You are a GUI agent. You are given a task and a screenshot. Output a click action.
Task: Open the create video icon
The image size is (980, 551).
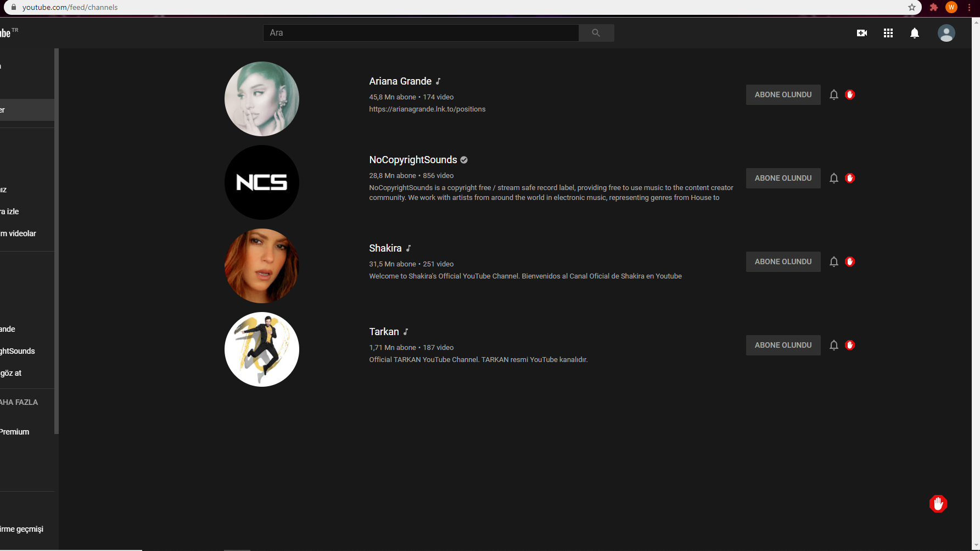861,33
